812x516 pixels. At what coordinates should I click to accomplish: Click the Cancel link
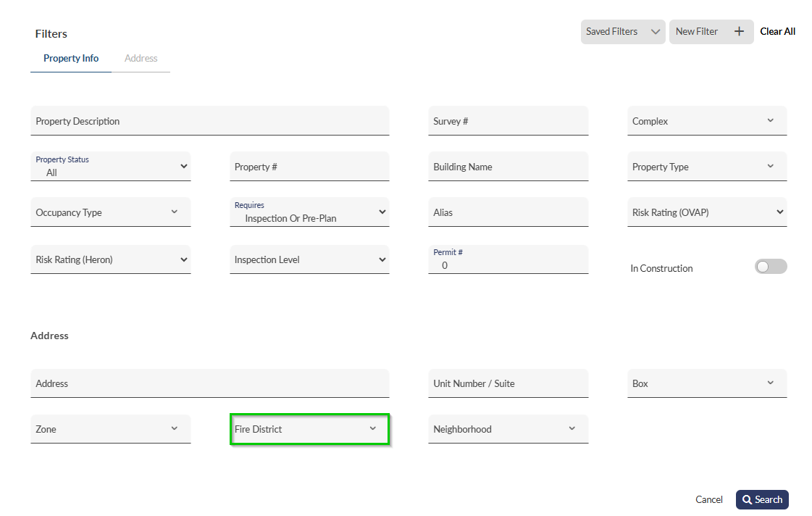[x=708, y=500]
